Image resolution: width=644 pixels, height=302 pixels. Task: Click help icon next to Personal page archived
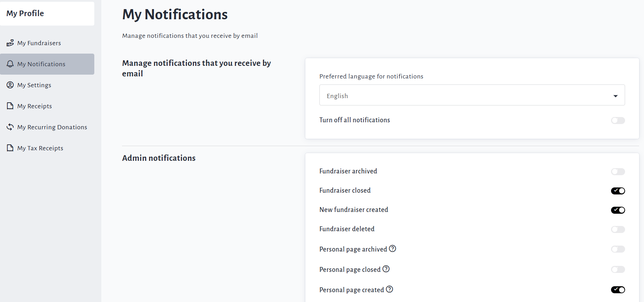point(393,249)
